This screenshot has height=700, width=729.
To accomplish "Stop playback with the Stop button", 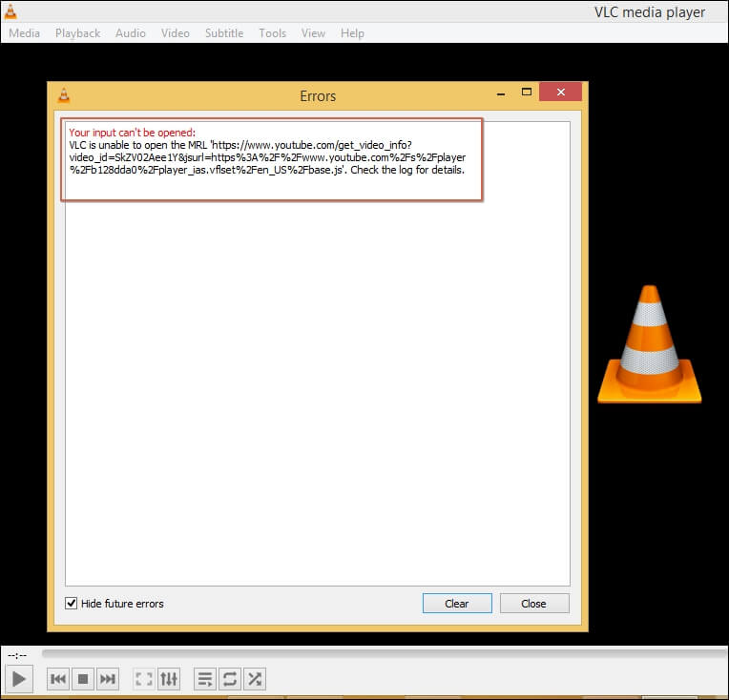I will tap(83, 679).
